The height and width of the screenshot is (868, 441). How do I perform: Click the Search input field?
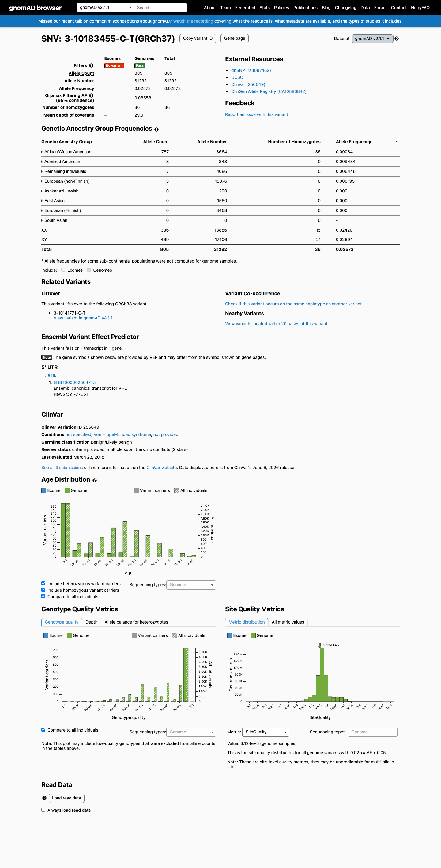160,7
